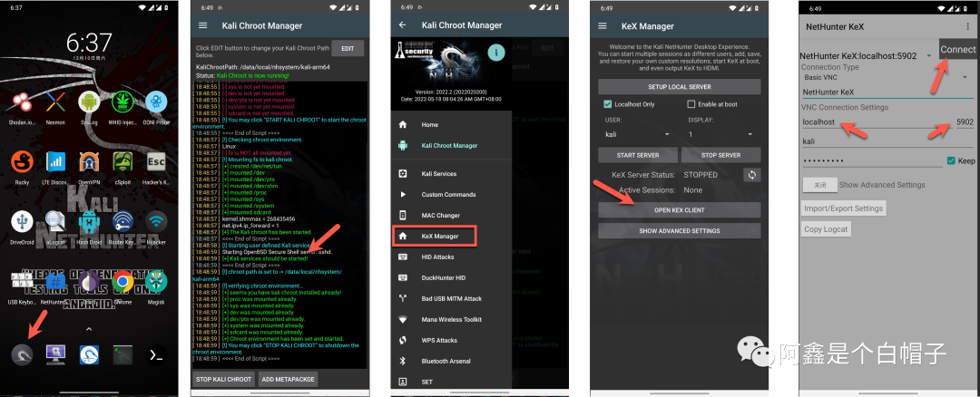The width and height of the screenshot is (980, 397).
Task: Expand the home screen app drawer chevron
Action: [x=89, y=329]
